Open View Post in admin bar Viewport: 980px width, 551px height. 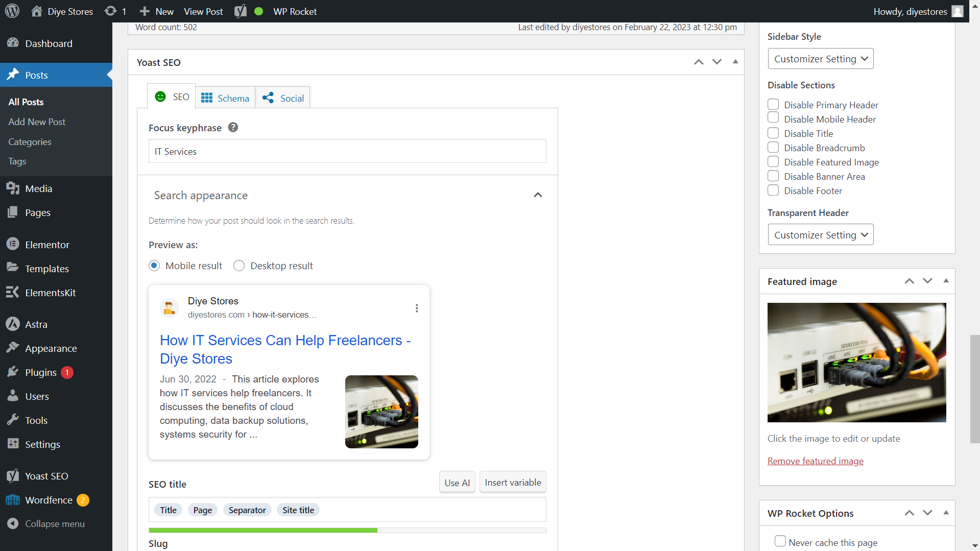(203, 11)
